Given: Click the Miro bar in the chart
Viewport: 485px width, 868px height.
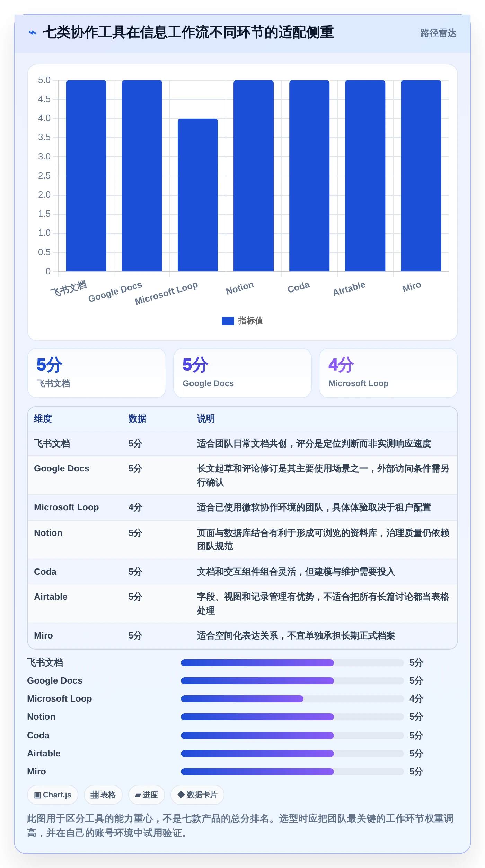Looking at the screenshot, I should [421, 176].
